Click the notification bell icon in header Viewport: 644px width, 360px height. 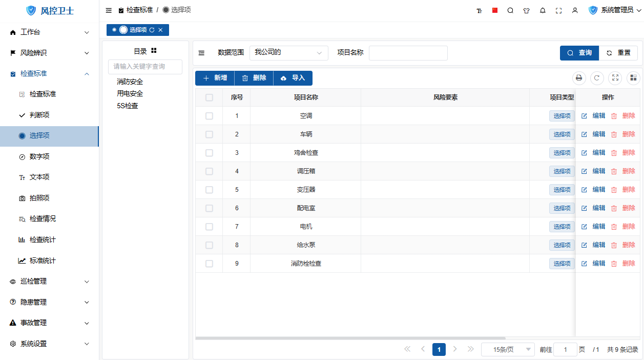[x=543, y=10]
